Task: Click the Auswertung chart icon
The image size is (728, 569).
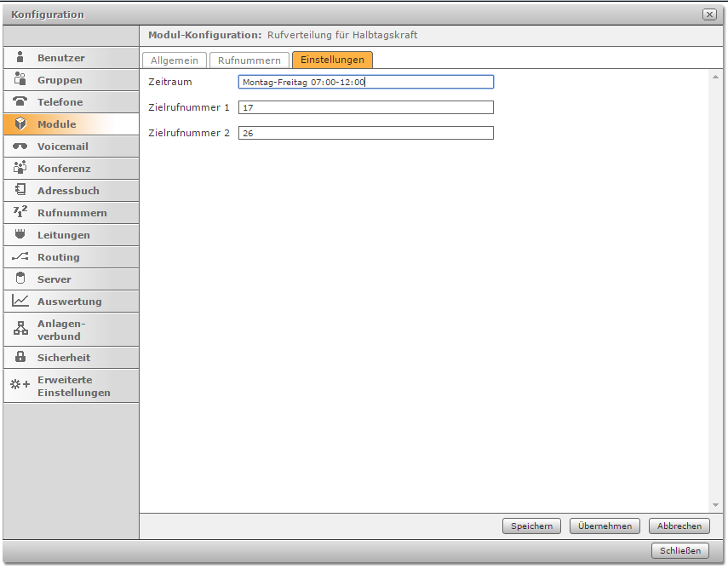Action: click(x=20, y=302)
